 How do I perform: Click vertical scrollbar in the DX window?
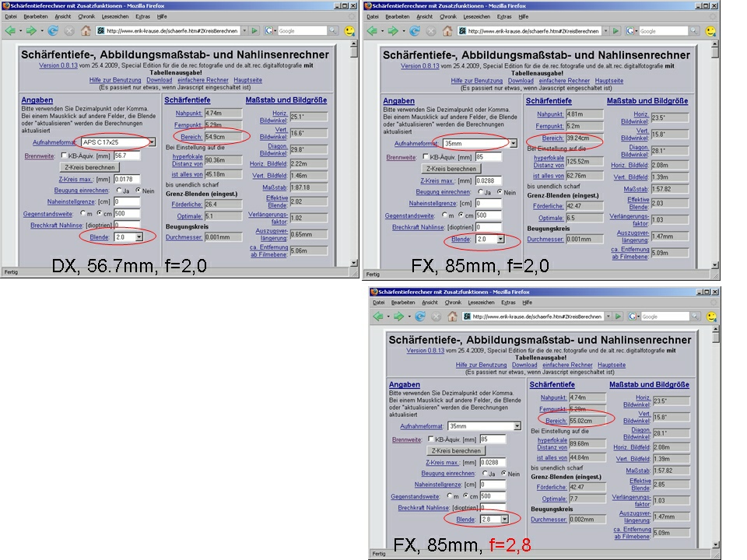pos(354,153)
